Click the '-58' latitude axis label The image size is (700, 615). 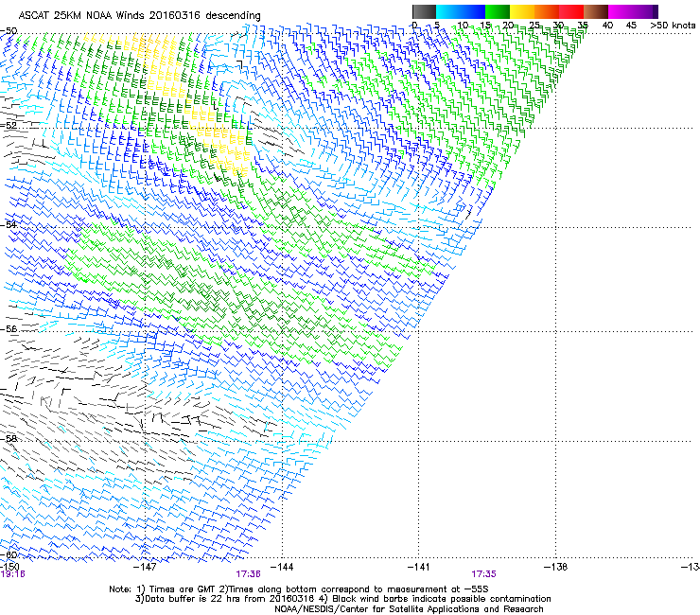click(x=9, y=439)
